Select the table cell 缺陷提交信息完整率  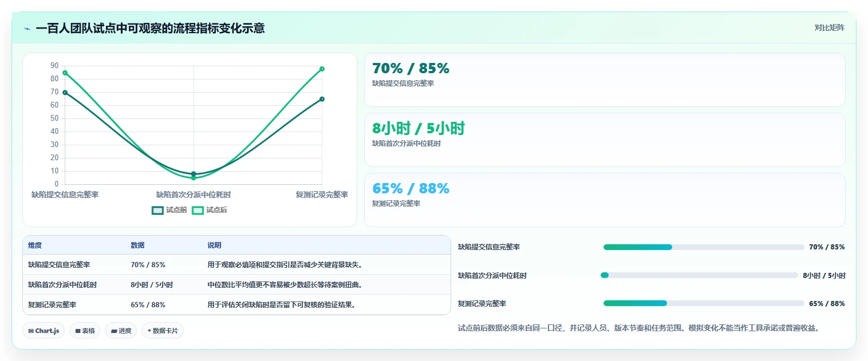59,265
